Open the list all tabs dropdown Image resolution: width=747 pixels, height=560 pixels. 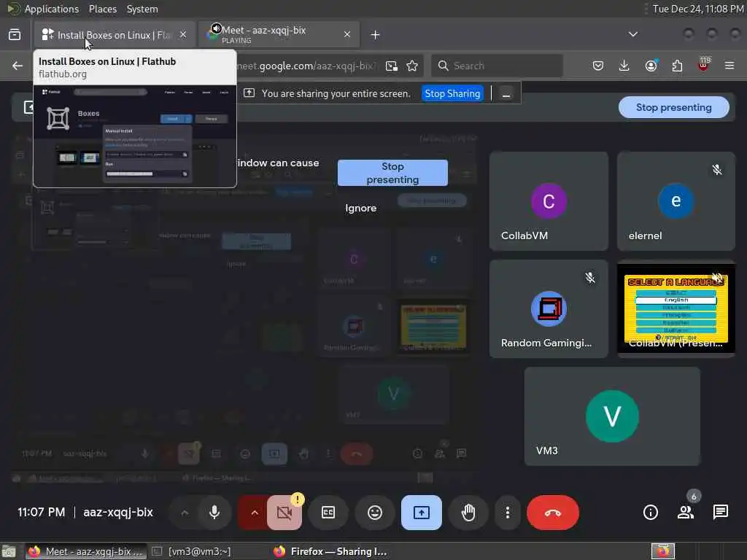tap(633, 34)
